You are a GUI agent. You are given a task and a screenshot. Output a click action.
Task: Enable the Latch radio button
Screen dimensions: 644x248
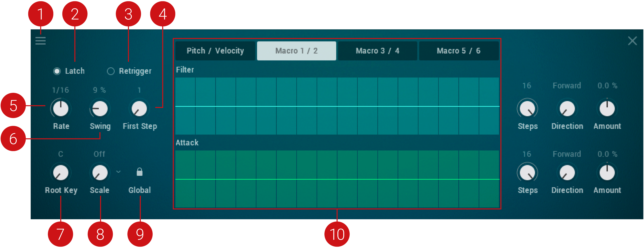coord(57,71)
